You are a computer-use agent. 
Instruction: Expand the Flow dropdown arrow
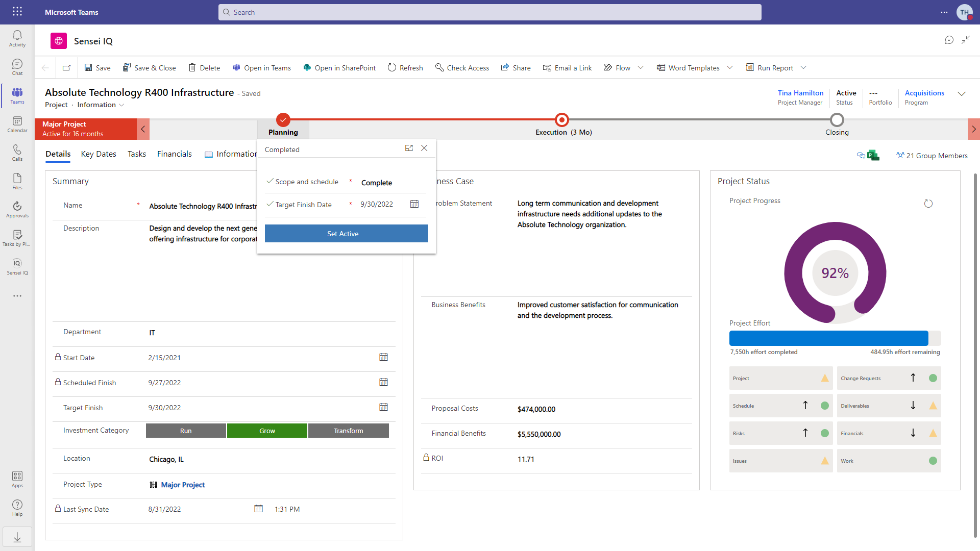pyautogui.click(x=641, y=67)
